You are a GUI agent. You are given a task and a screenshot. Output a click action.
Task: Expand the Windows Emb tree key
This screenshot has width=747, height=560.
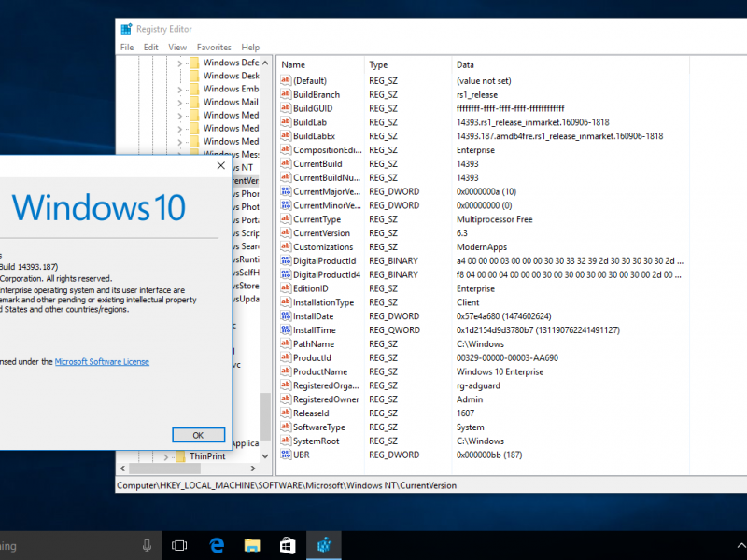(x=179, y=90)
